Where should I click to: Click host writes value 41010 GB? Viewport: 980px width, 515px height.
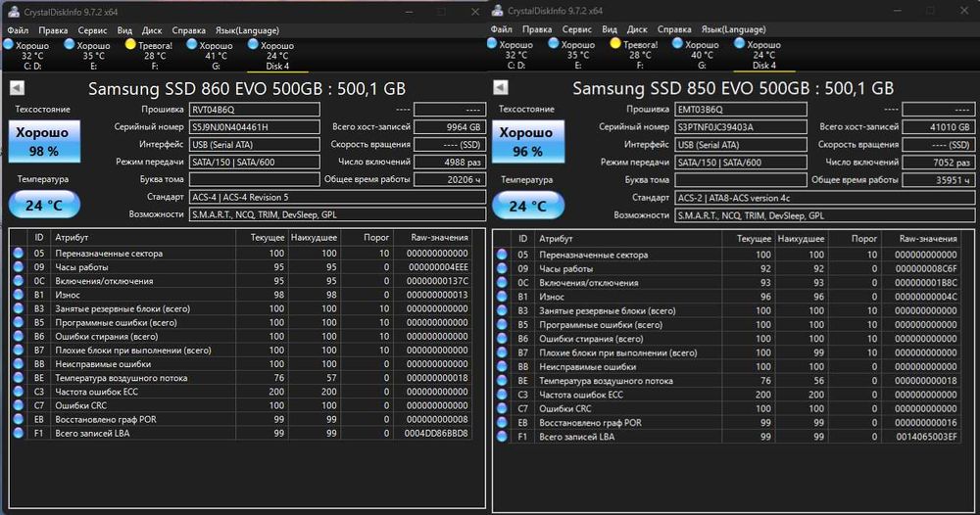[939, 126]
